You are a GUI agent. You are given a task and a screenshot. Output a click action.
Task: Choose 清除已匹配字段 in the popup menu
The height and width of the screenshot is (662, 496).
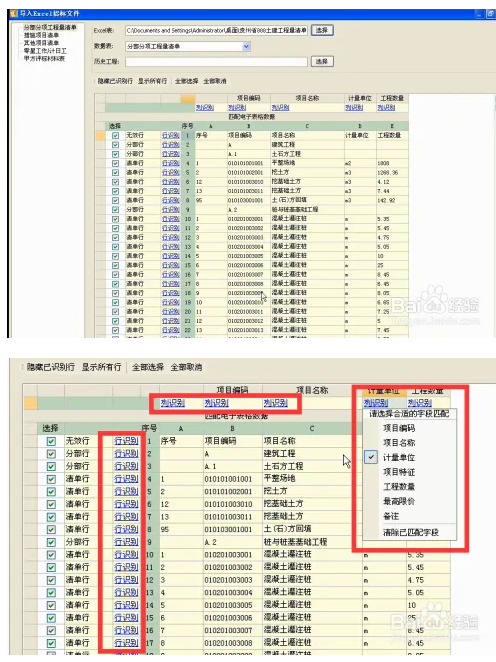[x=409, y=533]
